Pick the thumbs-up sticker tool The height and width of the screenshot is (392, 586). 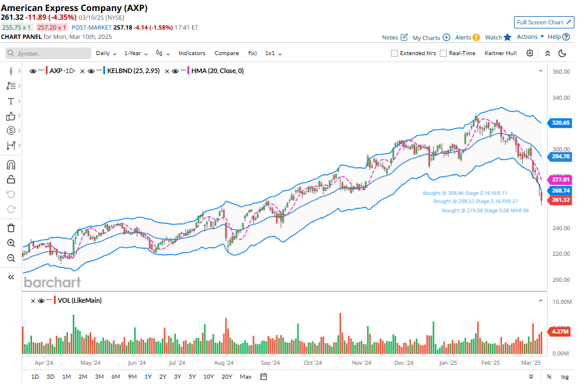tap(11, 115)
